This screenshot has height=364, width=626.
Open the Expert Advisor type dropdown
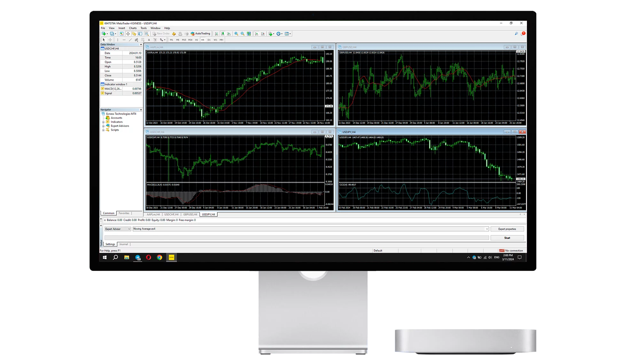click(x=129, y=229)
